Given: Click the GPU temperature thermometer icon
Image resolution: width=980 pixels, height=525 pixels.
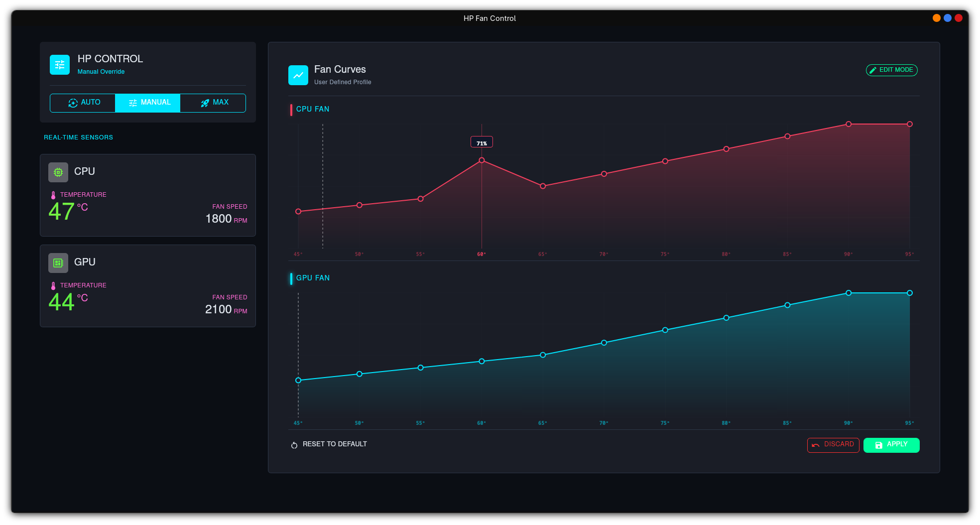Looking at the screenshot, I should pyautogui.click(x=53, y=286).
